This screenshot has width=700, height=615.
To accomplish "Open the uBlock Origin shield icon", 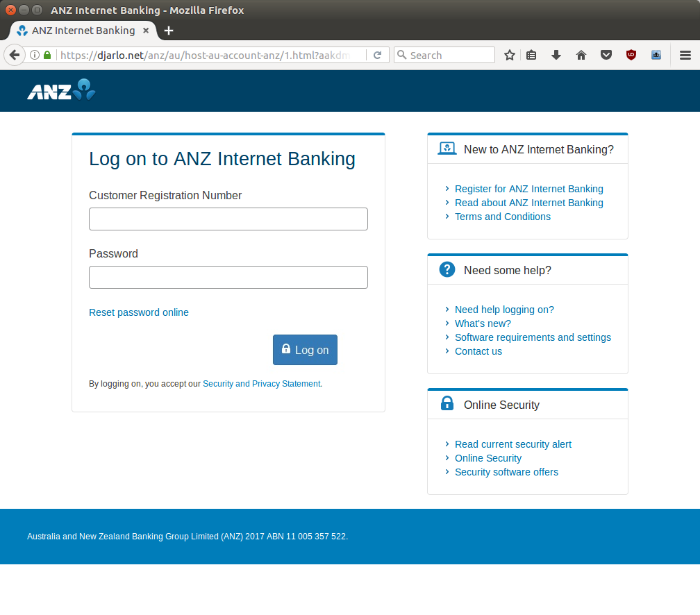I will pyautogui.click(x=631, y=55).
